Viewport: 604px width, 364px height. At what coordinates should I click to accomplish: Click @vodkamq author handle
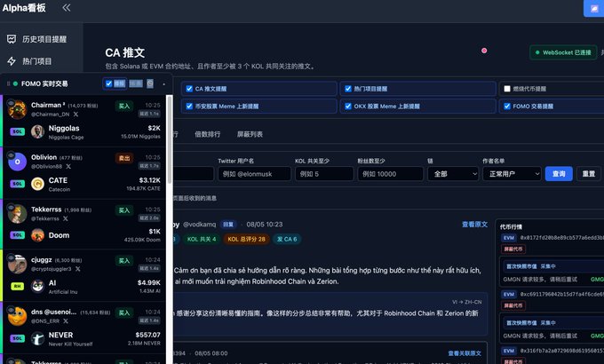199,225
